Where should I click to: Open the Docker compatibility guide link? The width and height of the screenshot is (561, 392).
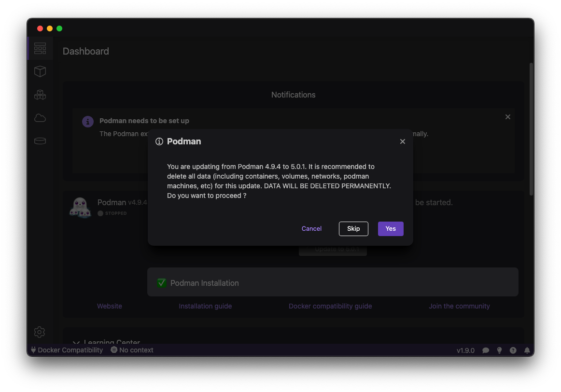click(330, 306)
